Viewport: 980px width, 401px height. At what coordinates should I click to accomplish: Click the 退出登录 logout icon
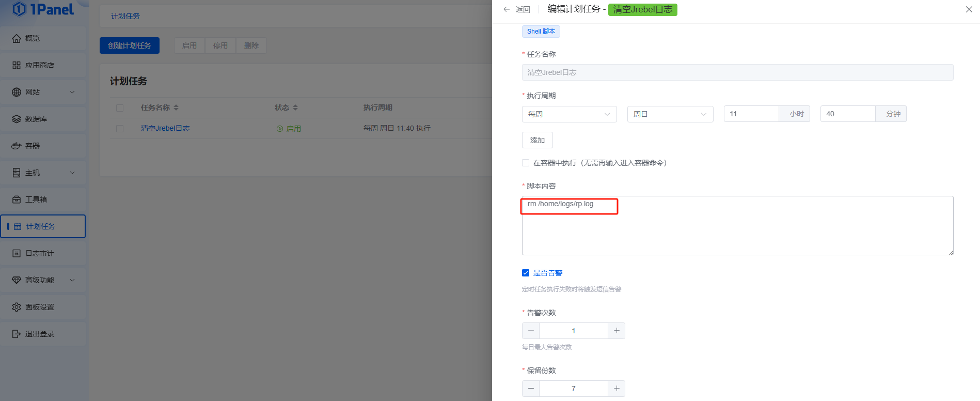click(x=17, y=334)
